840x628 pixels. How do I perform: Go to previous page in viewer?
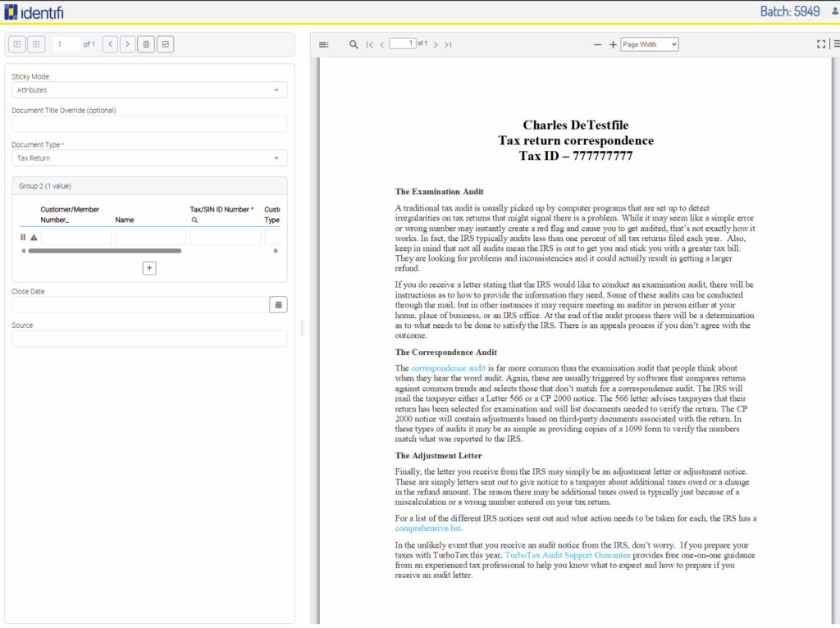tap(382, 44)
